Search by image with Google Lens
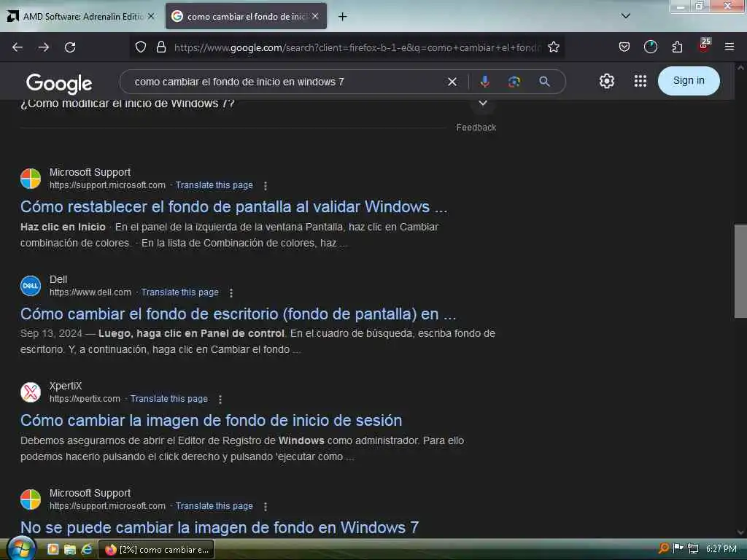 514,82
